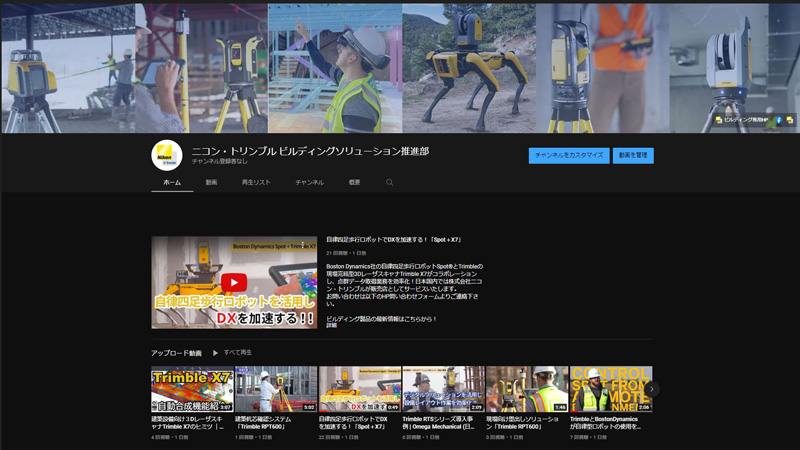Screen dimensions: 800x450
Task: Open the Facebook icon link in the banner
Action: pyautogui.click(x=779, y=120)
